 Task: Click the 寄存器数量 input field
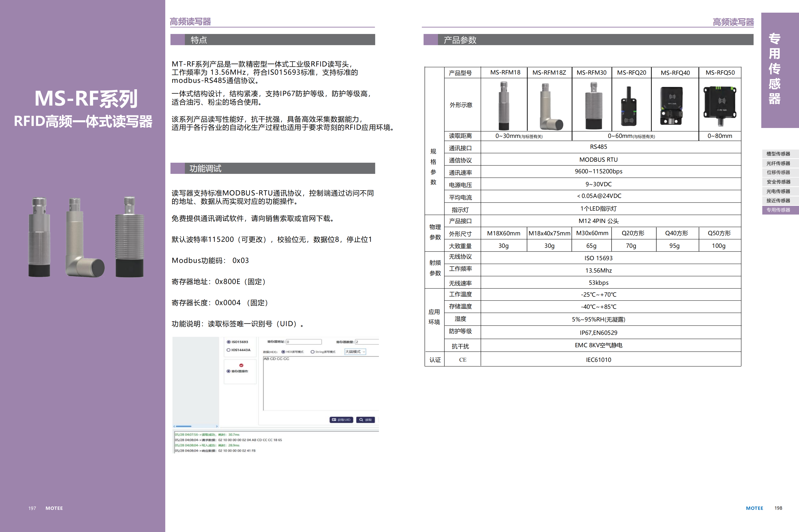coord(367,342)
